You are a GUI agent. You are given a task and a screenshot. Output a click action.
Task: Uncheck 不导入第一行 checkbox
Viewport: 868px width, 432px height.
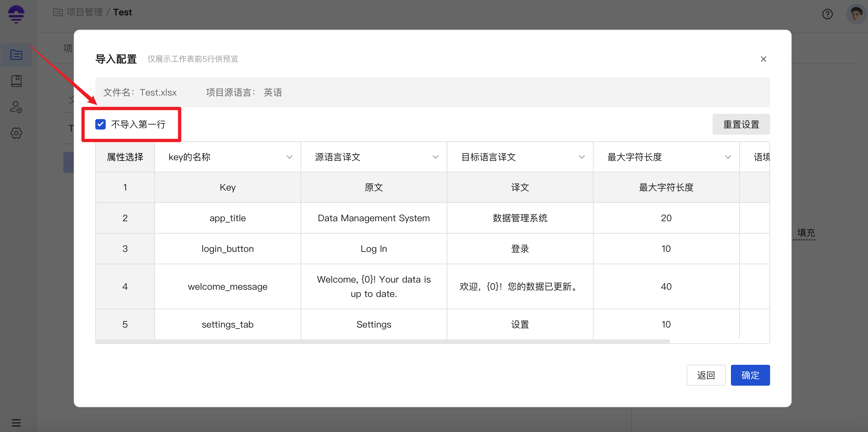101,124
